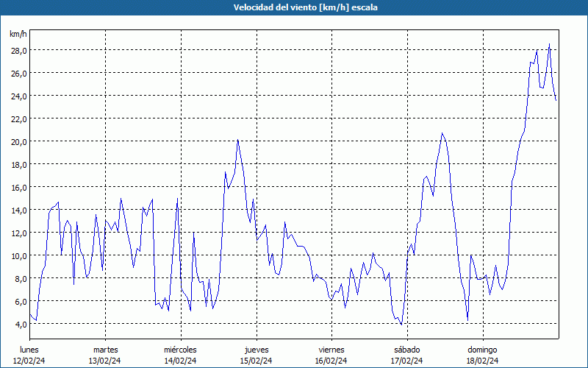Click the 18,0 y-axis value
This screenshot has height=368, width=588.
coord(19,164)
